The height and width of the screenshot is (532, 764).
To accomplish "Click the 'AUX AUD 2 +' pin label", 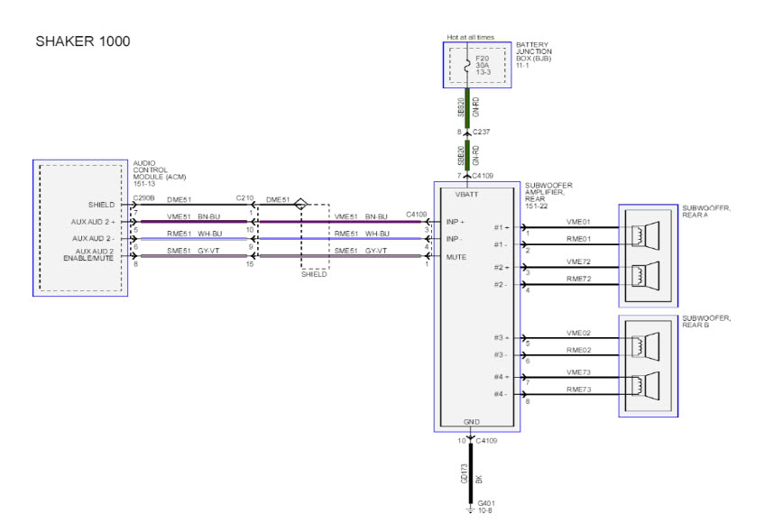I will [93, 222].
